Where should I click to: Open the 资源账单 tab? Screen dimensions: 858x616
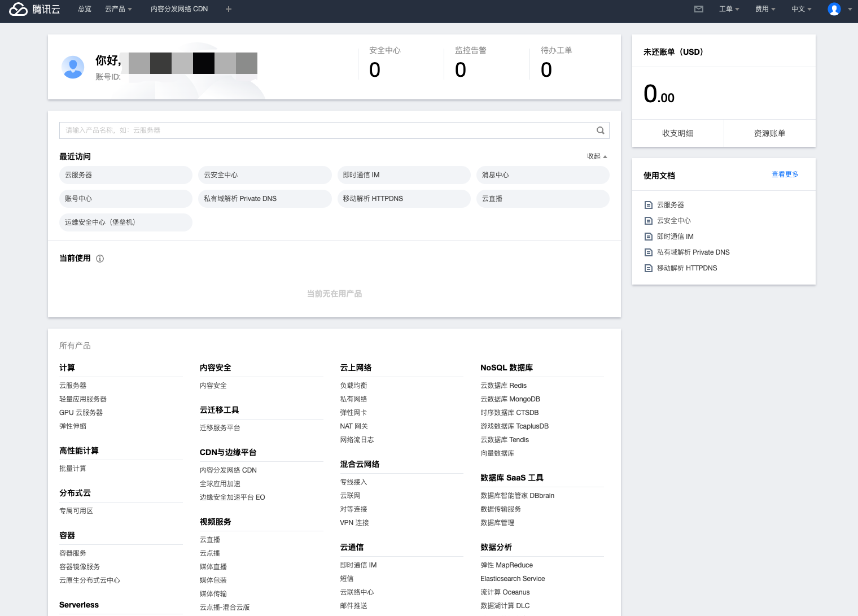click(770, 133)
